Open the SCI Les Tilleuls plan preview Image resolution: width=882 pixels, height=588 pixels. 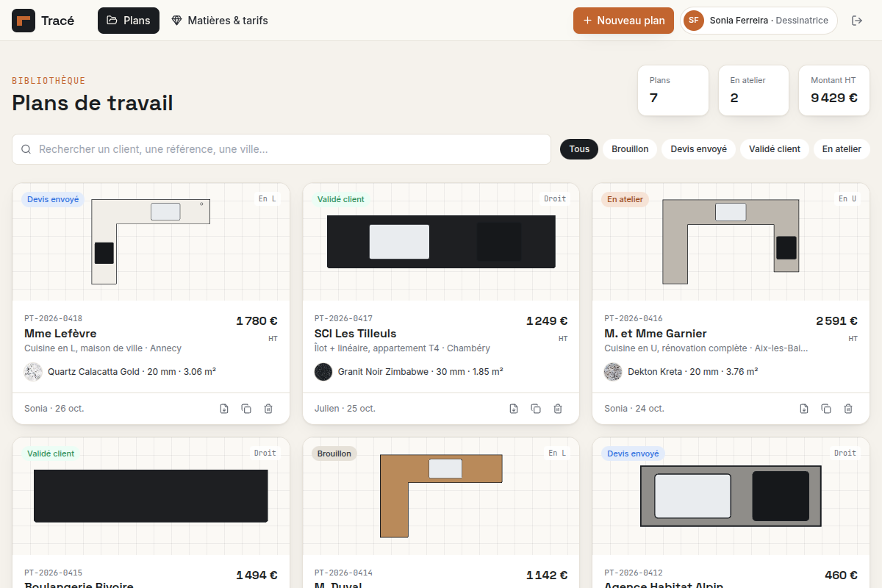441,242
